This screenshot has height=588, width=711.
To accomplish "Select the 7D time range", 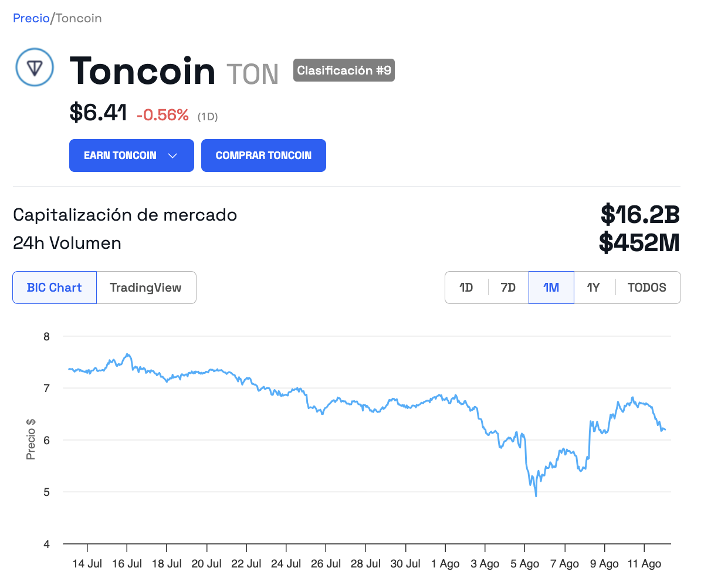I will 508,288.
